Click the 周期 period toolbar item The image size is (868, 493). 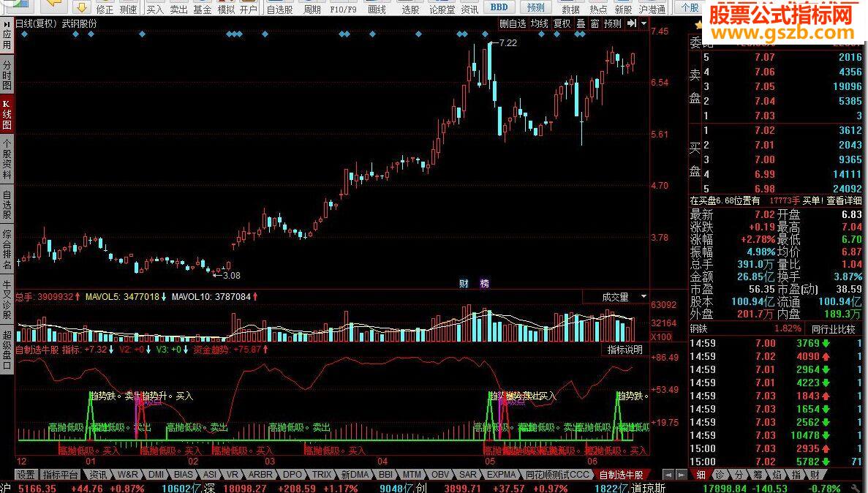point(312,10)
